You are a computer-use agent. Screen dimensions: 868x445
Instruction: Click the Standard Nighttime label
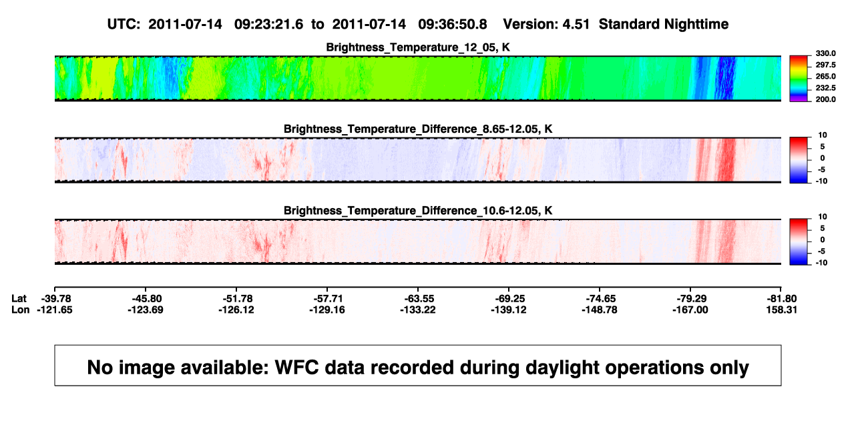point(664,24)
